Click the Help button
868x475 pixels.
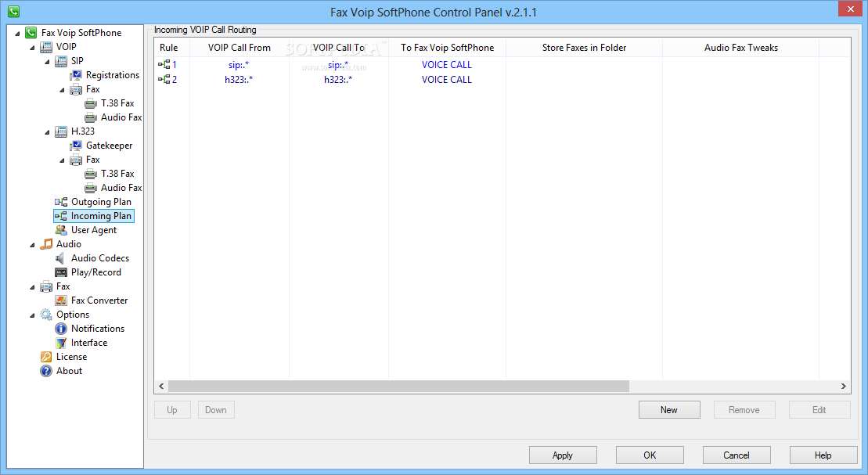coord(823,455)
